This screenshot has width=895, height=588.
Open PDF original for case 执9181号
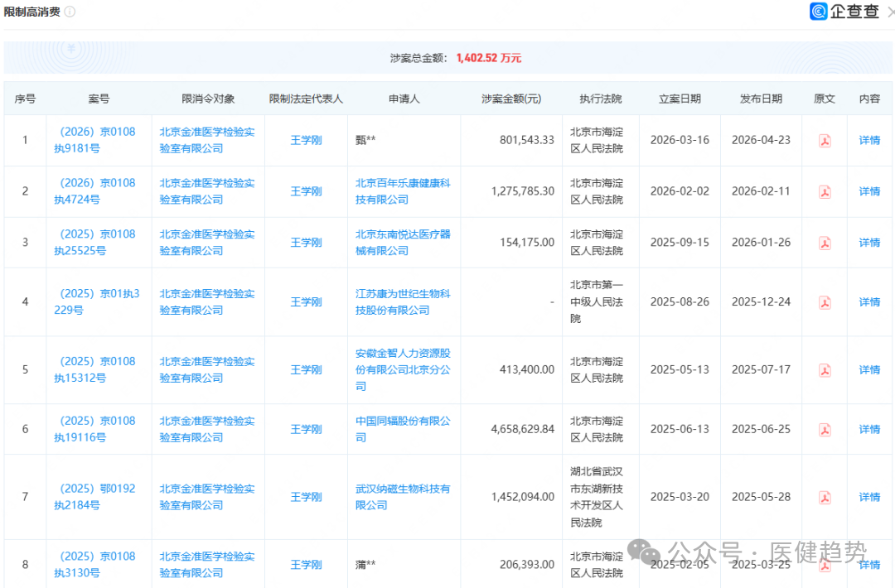825,140
